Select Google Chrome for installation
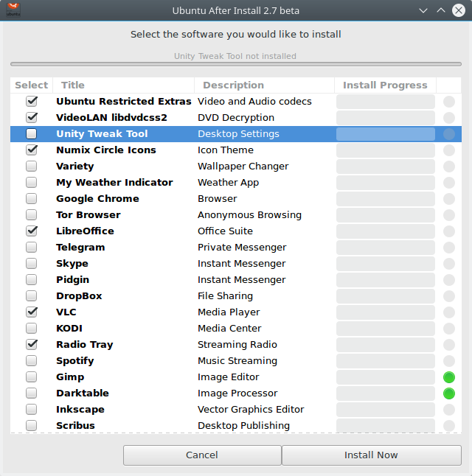Screen dimensions: 472x476 click(32, 198)
